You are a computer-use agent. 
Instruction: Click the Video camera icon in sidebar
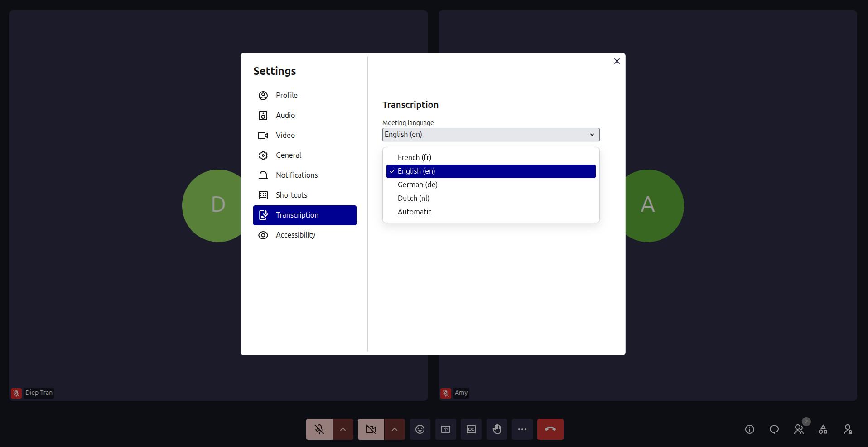pos(263,136)
